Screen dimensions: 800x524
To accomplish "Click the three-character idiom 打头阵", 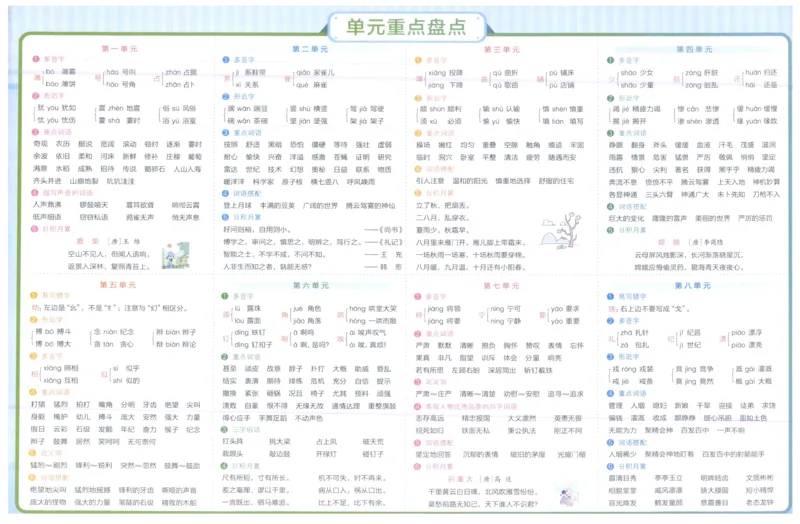I will [x=233, y=441].
